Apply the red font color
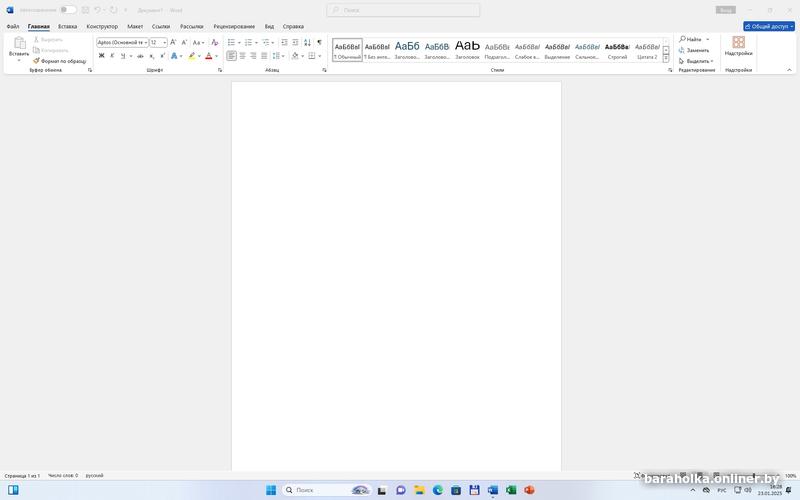The height and width of the screenshot is (500, 800). coord(209,56)
